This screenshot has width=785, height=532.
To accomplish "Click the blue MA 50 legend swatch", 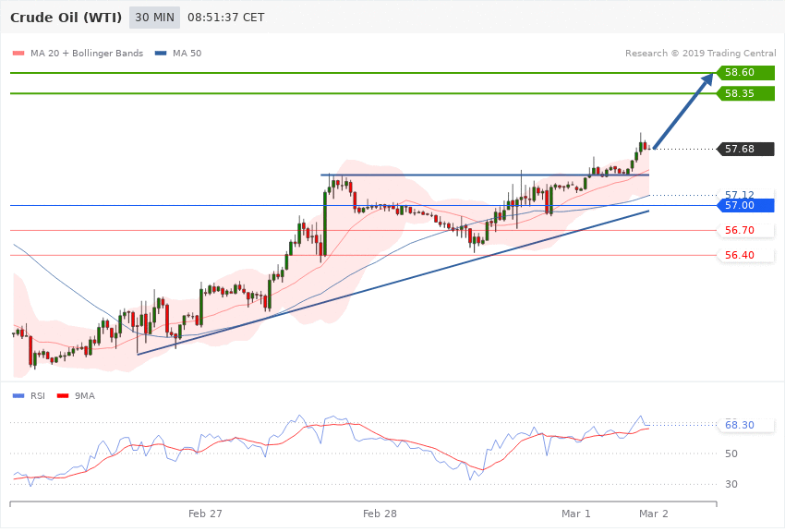I will [162, 54].
